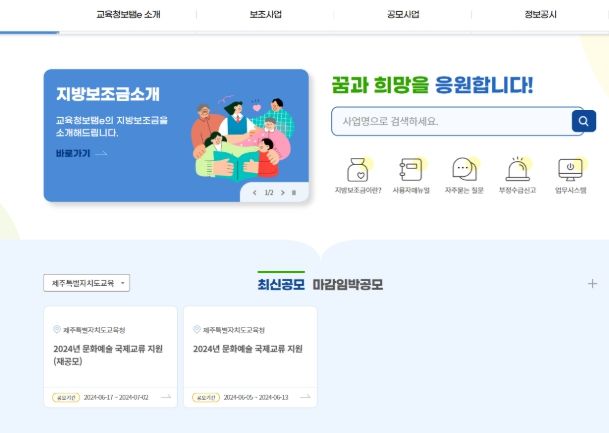Click the search magnifier button
This screenshot has width=609, height=433.
point(583,122)
